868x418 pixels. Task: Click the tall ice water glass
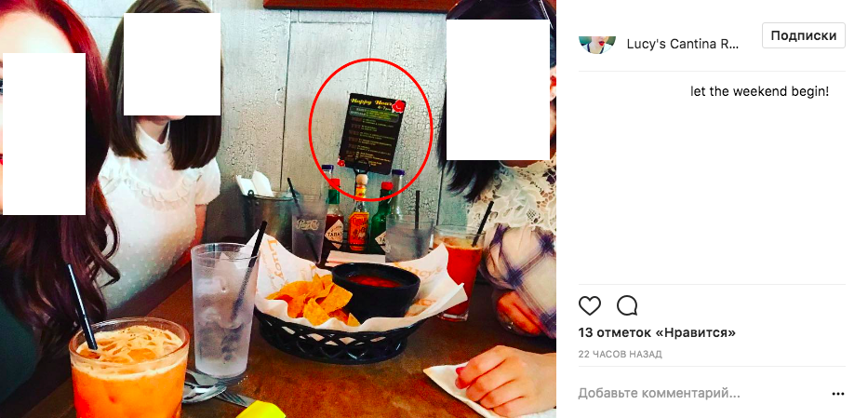[221, 310]
